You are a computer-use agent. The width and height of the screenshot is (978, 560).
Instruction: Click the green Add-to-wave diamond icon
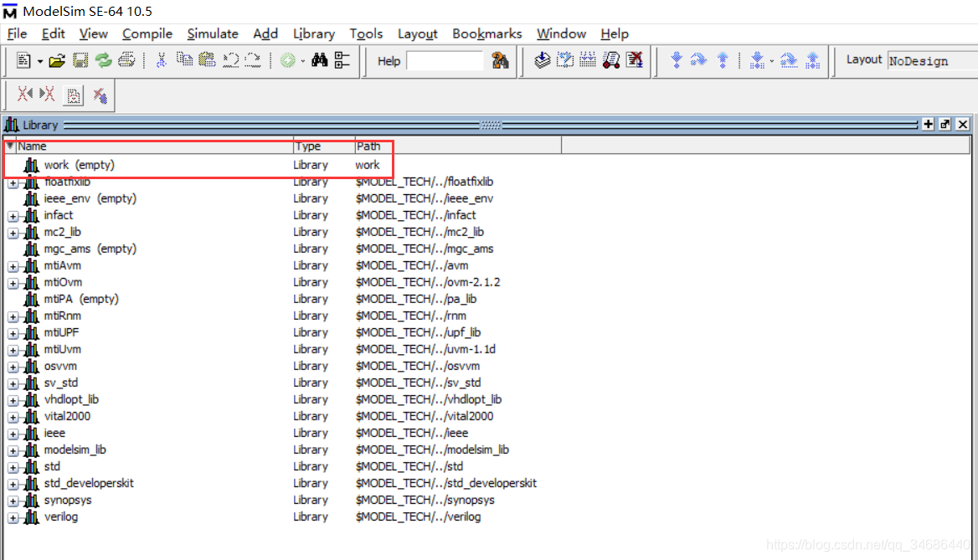287,60
